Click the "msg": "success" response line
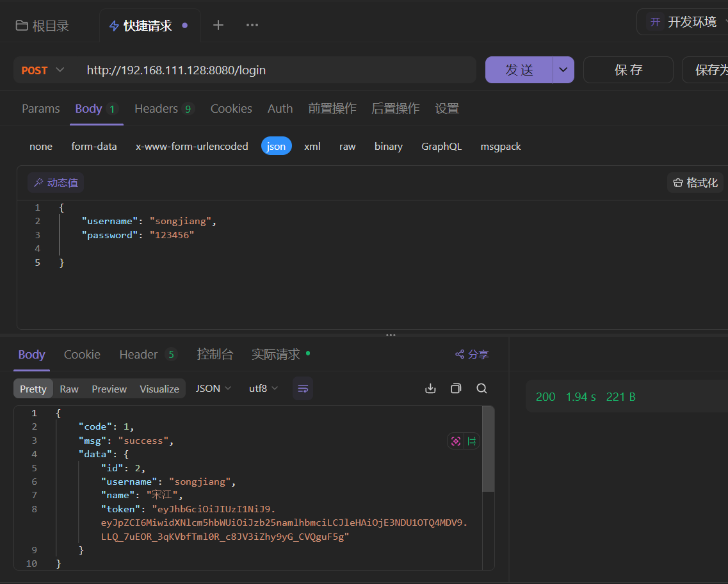Screen dimensions: 728x584 click(126, 441)
